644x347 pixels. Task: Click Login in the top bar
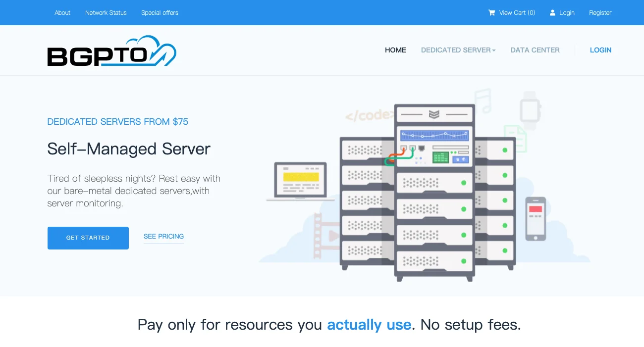(567, 13)
